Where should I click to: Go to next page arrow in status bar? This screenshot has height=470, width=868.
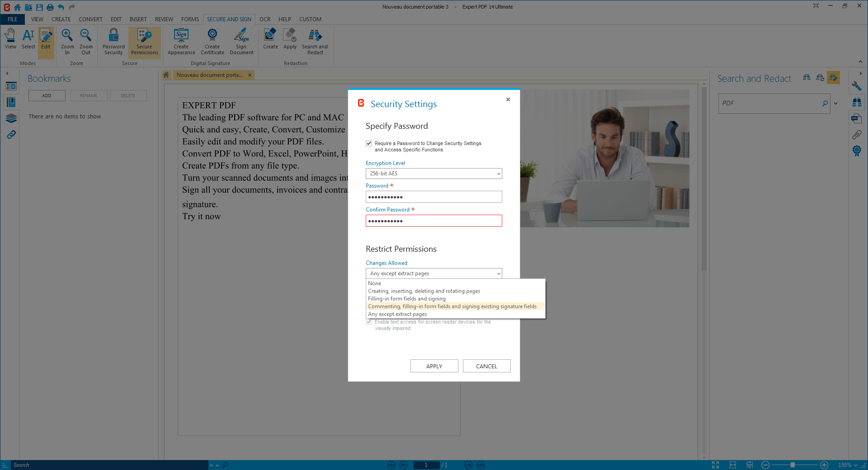click(468, 465)
